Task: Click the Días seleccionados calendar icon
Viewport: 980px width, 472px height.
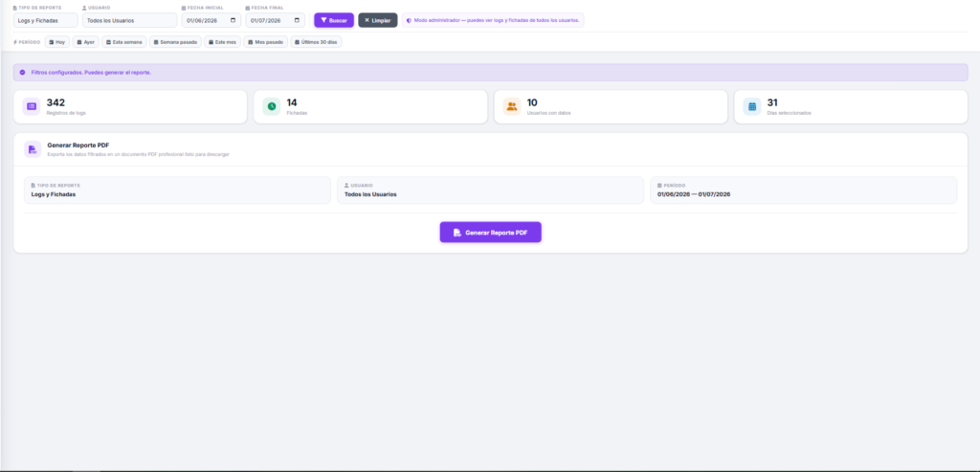Action: (x=752, y=106)
